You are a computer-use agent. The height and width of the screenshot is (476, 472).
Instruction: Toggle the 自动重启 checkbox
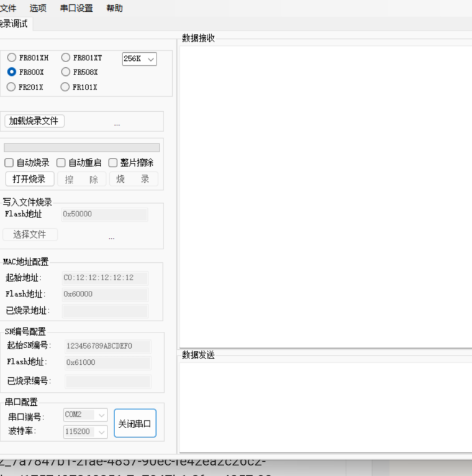pyautogui.click(x=61, y=163)
